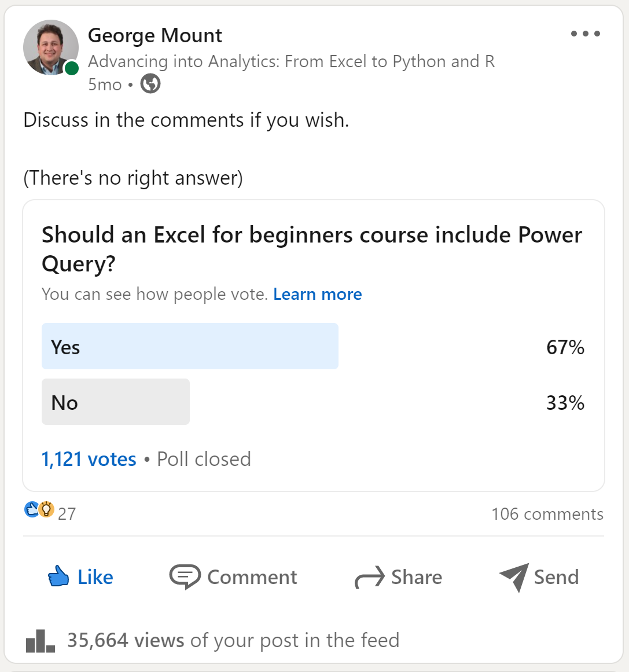Screen dimensions: 629x672
Task: Click the insightful lightbulb reaction icon
Action: [46, 509]
